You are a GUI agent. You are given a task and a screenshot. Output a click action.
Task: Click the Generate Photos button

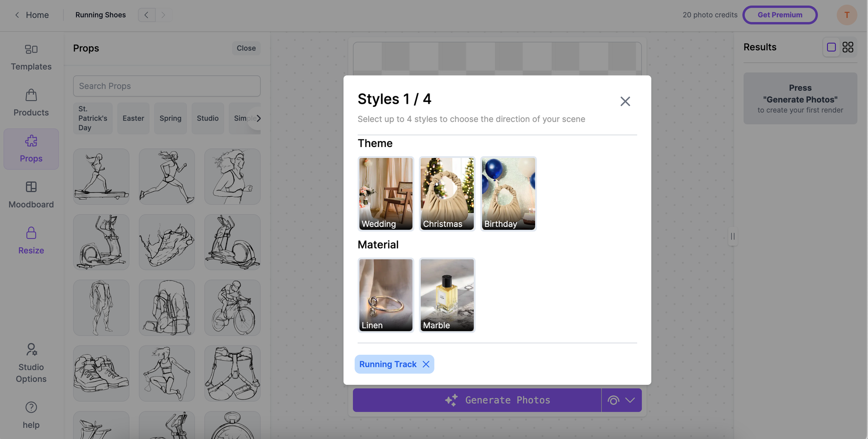tap(477, 400)
